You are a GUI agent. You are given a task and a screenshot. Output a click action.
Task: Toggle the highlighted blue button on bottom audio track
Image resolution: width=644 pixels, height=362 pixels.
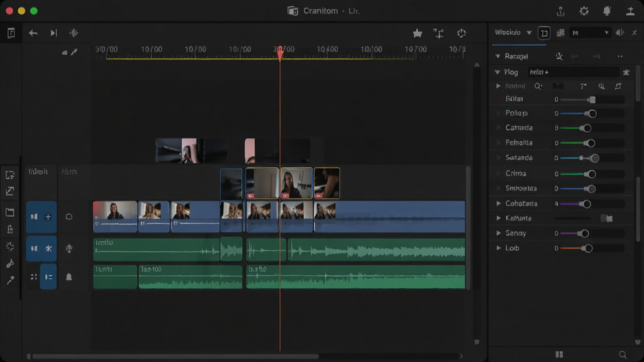(x=48, y=277)
